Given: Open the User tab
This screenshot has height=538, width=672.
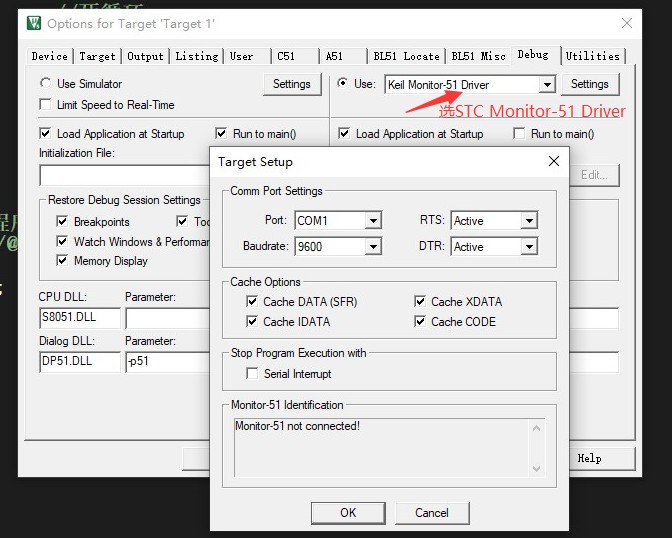Looking at the screenshot, I should [248, 56].
